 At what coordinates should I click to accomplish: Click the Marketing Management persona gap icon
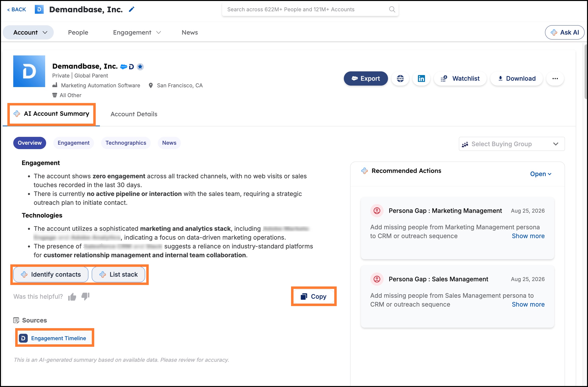pos(377,211)
